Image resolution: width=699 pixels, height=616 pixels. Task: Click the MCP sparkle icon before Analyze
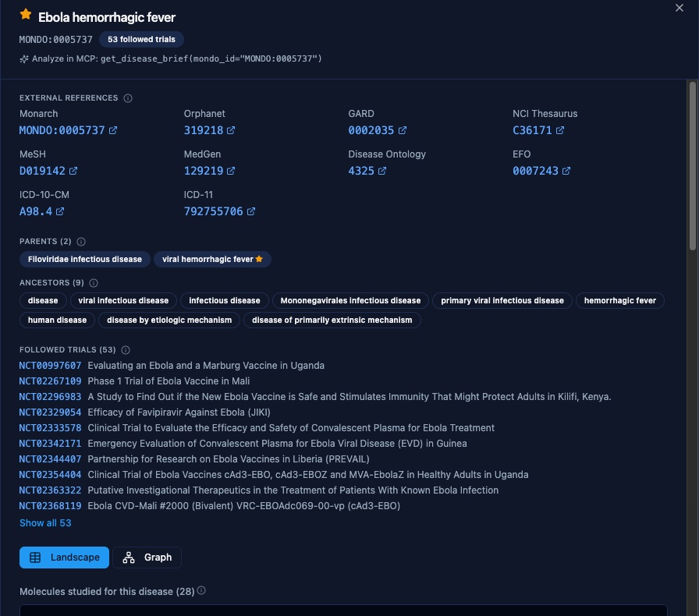pyautogui.click(x=24, y=58)
